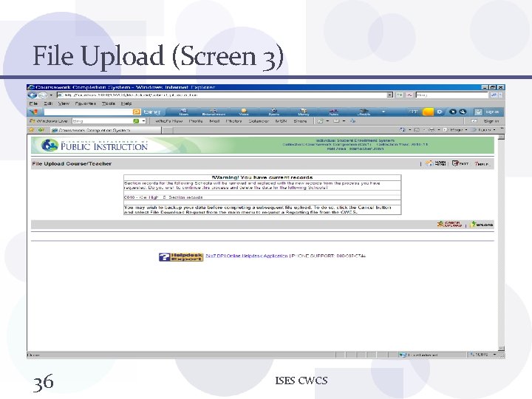Click the orange weather icon on Bing toolbar

click(428, 112)
